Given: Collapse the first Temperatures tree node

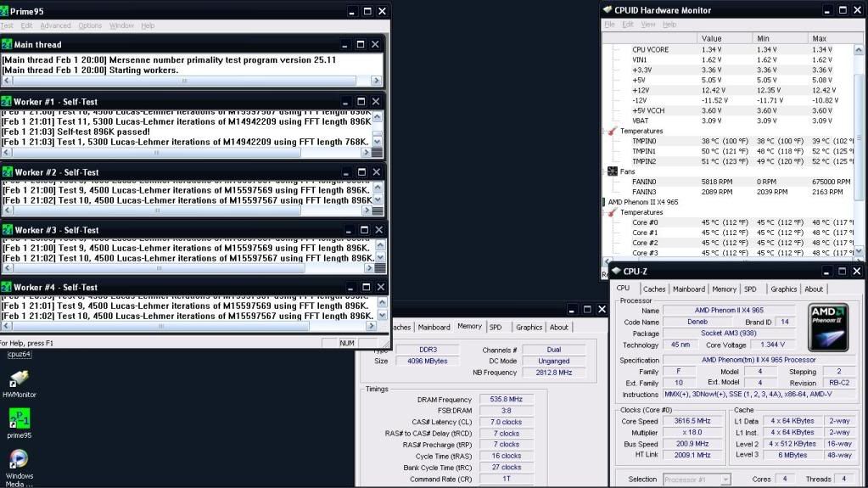Looking at the screenshot, I should point(603,132).
